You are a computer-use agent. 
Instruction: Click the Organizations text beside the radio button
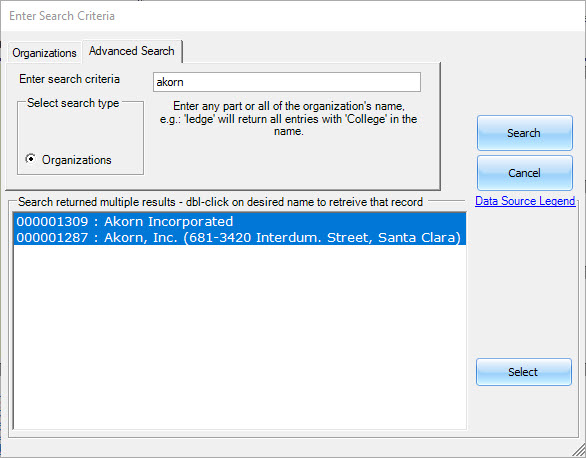click(77, 160)
